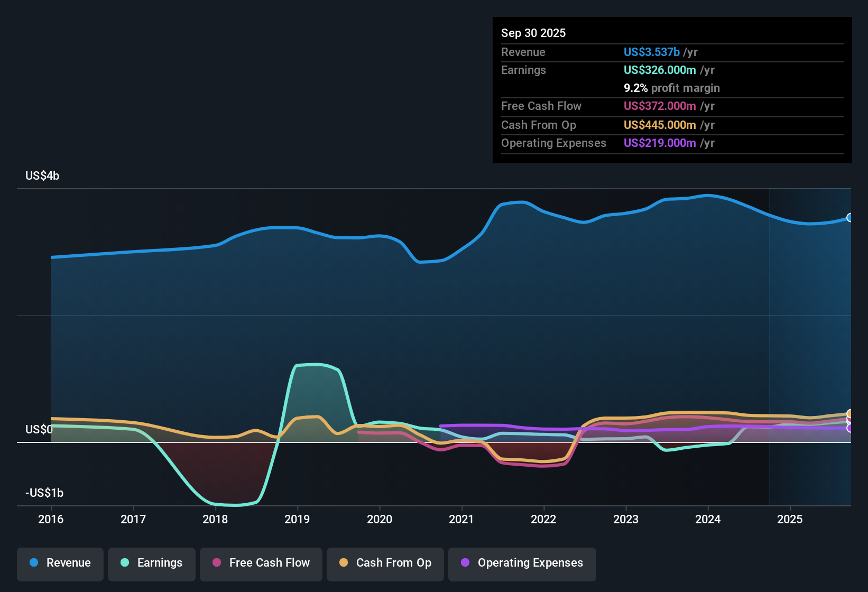This screenshot has height=592, width=868.
Task: Select the revenue data point marker at chart edge
Action: (x=850, y=217)
